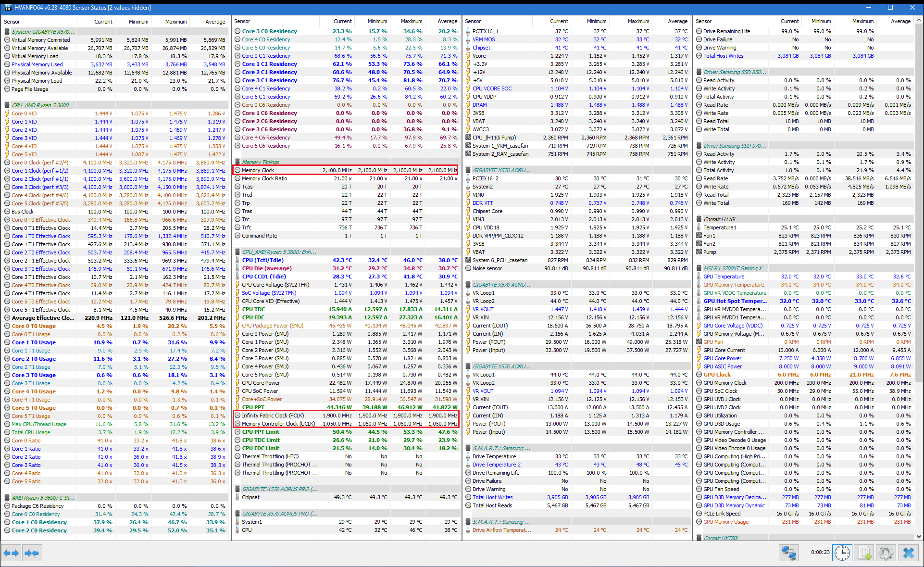Select the Memory Controller Clock (UCLK) row
The width and height of the screenshot is (924, 567).
[x=346, y=424]
